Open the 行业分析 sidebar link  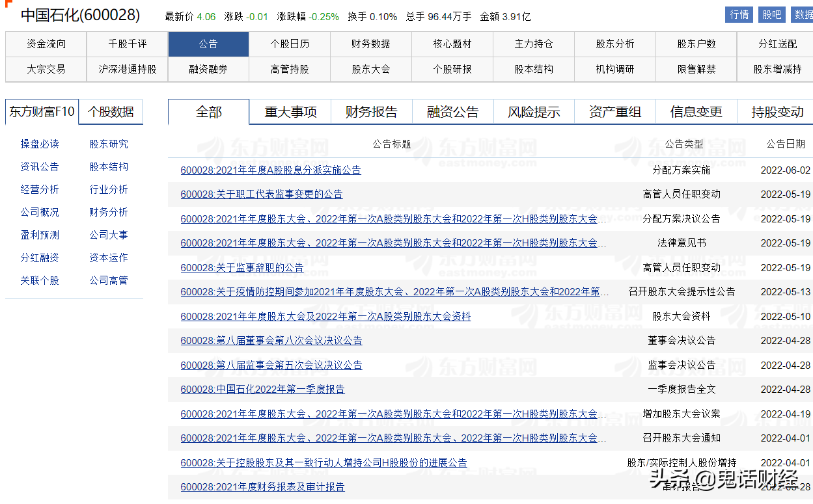point(109,189)
